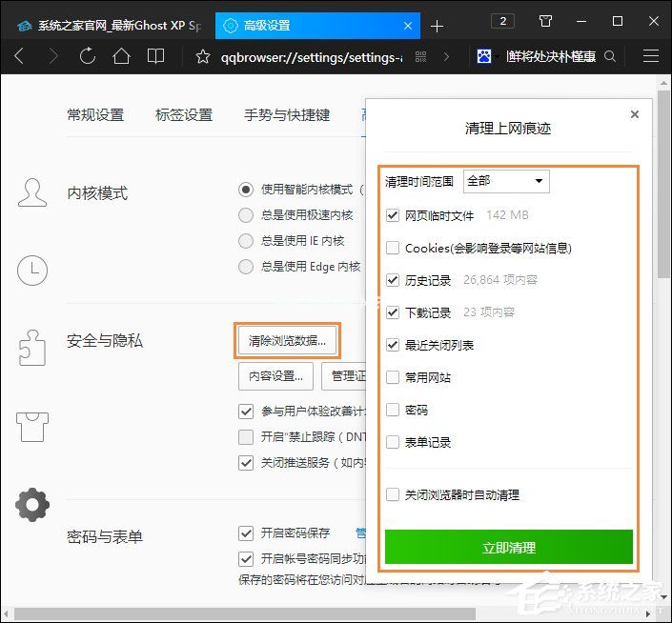Click the forward navigation arrow
The width and height of the screenshot is (672, 623).
click(x=53, y=56)
